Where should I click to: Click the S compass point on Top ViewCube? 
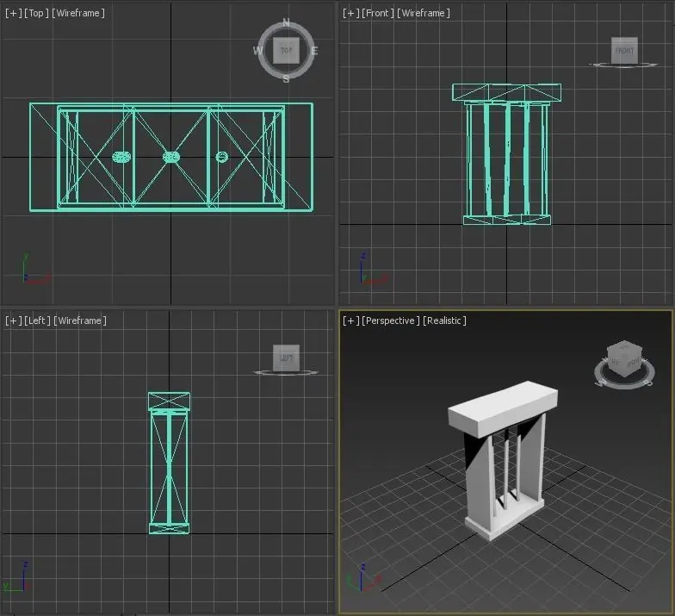pyautogui.click(x=286, y=79)
